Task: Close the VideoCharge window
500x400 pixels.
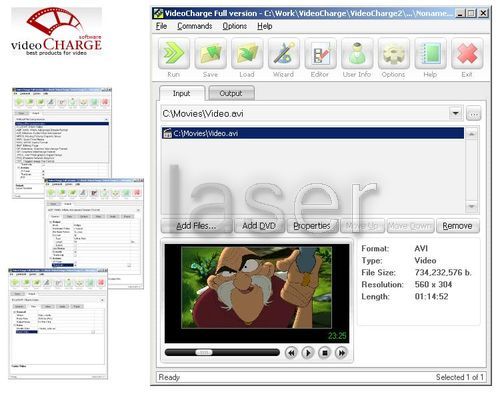Action: pyautogui.click(x=483, y=13)
